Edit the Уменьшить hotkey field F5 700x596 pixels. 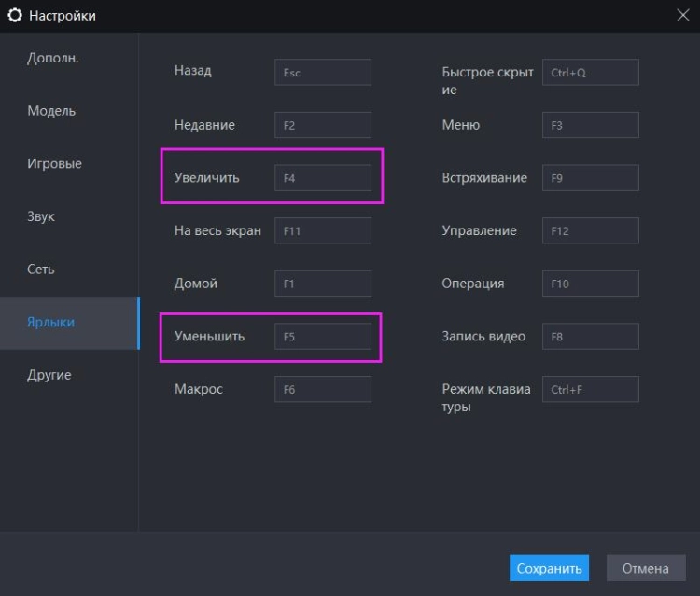(322, 337)
